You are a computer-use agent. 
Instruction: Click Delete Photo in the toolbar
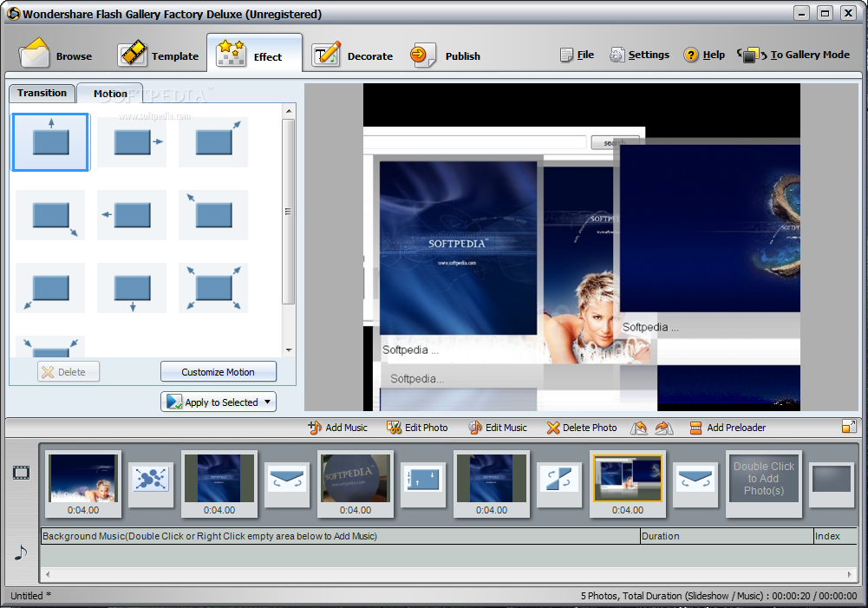coord(582,428)
